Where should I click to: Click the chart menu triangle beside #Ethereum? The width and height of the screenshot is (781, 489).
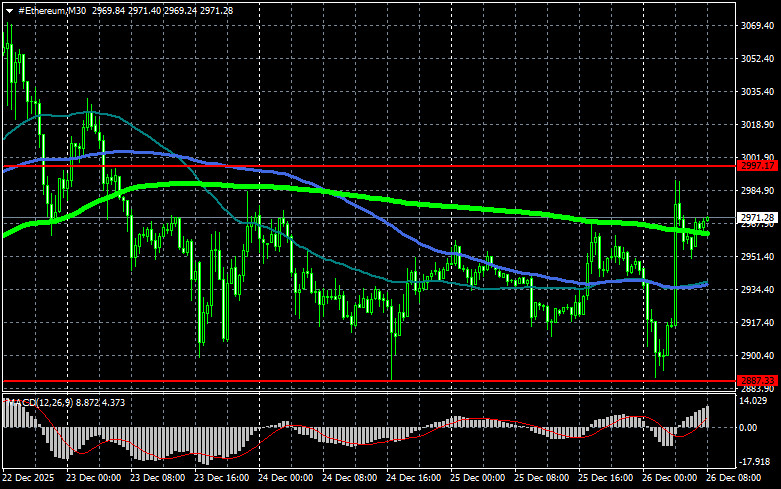click(x=9, y=11)
